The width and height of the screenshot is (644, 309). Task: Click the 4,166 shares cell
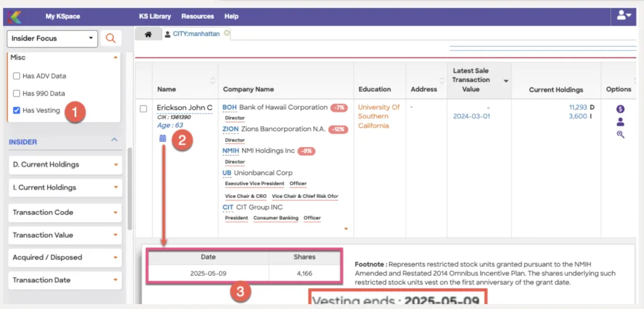pyautogui.click(x=304, y=273)
